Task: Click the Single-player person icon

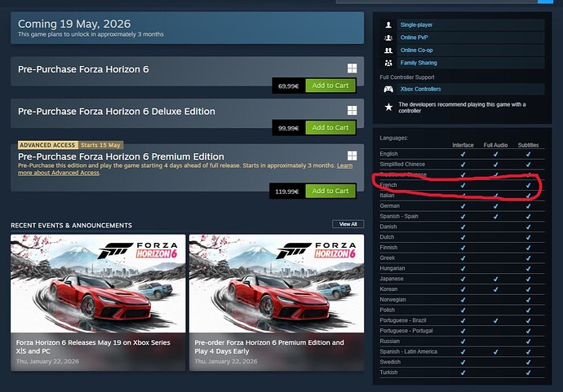Action: tap(388, 24)
